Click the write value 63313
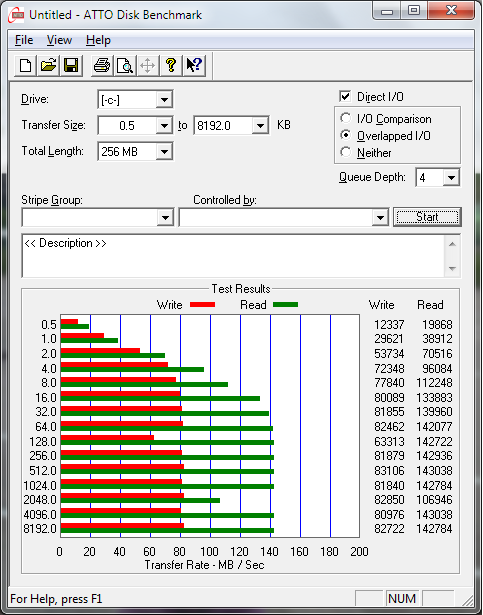483x615 pixels. [x=389, y=442]
